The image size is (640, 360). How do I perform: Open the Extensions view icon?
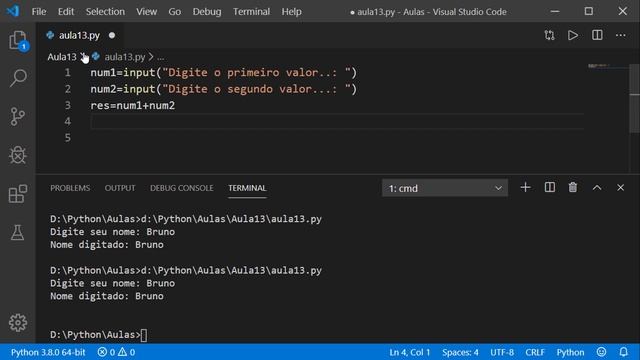pos(18,193)
